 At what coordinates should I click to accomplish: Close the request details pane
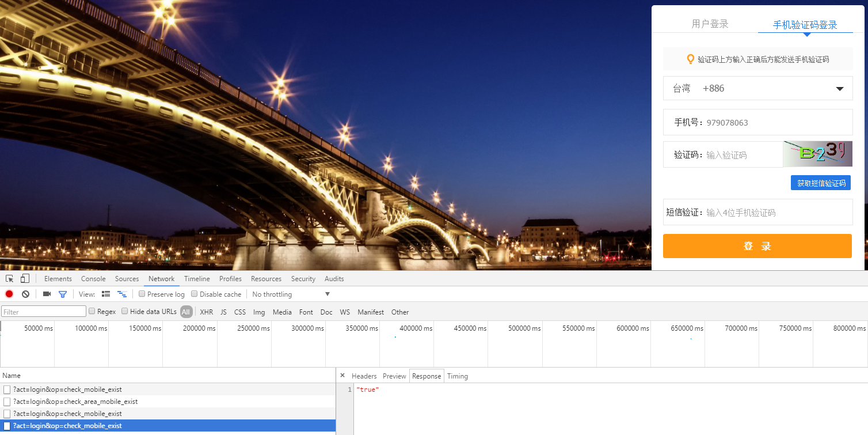click(x=342, y=376)
